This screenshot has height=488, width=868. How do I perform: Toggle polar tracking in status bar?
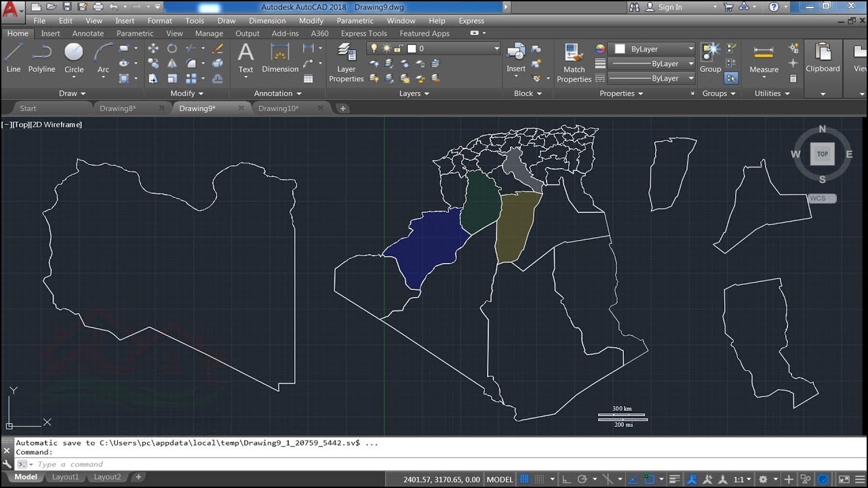tap(583, 479)
